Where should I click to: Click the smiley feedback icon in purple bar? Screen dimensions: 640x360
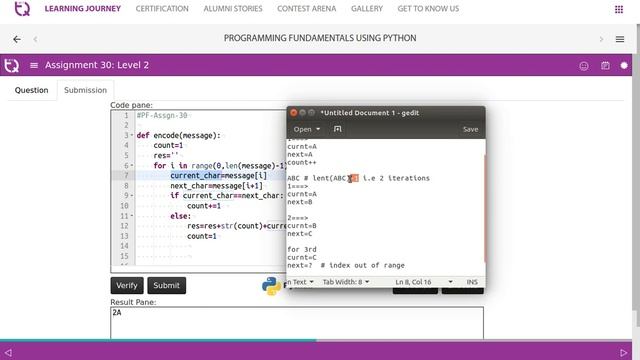pyautogui.click(x=584, y=66)
